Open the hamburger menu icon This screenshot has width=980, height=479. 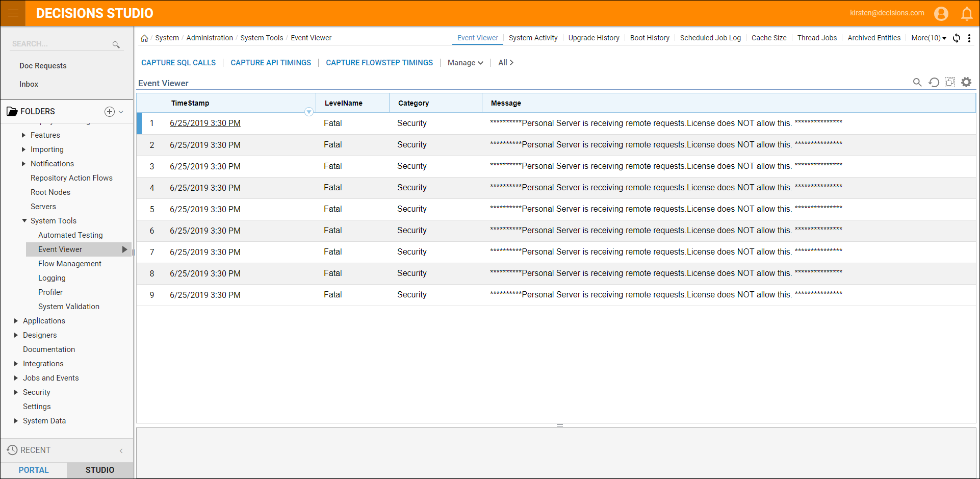(13, 13)
